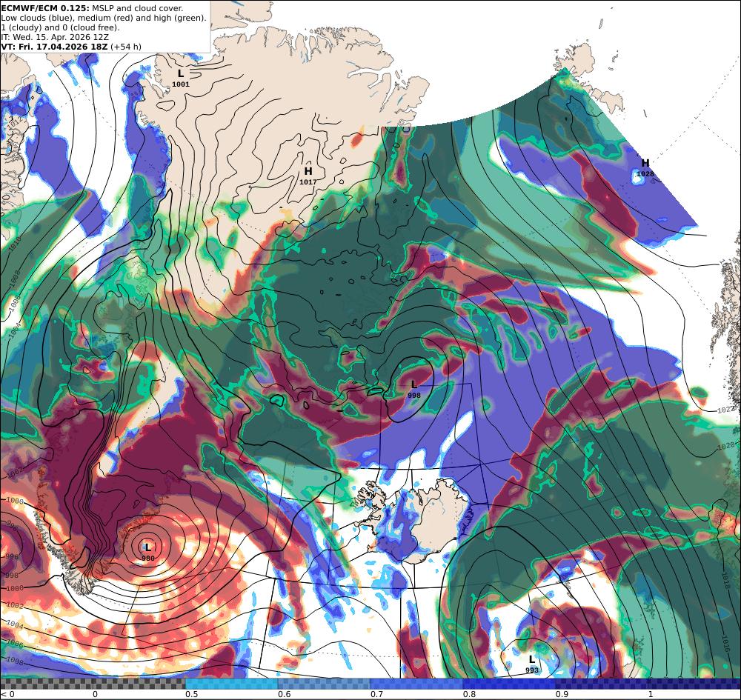Click the '1018' isobar label

click(726, 579)
